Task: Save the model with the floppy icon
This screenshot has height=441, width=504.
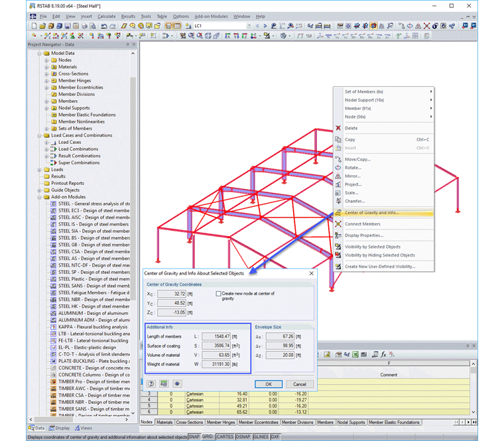Action: [68, 26]
